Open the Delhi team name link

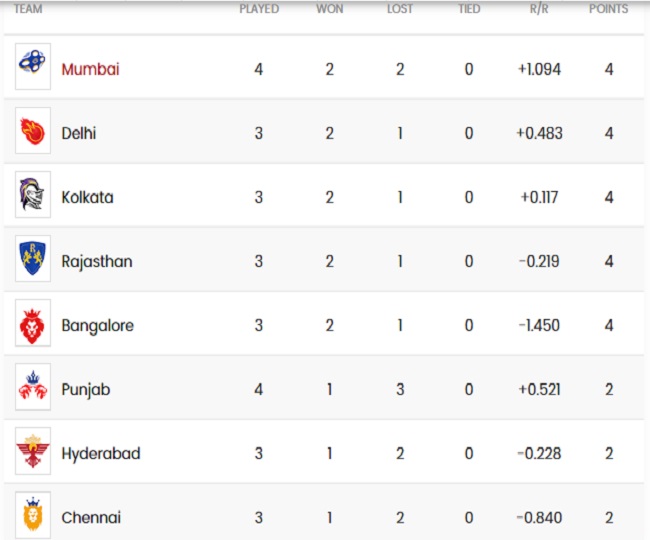pos(79,133)
